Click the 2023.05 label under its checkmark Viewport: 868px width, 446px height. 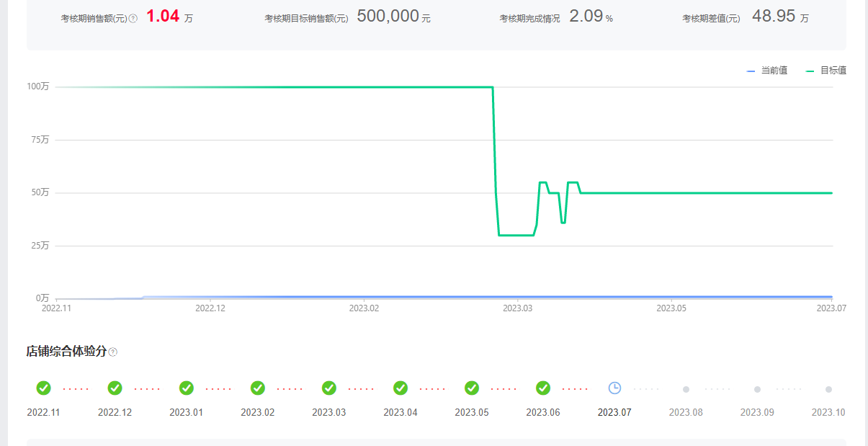pos(472,413)
